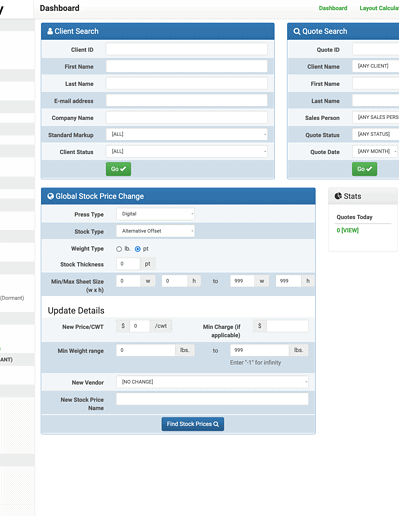Click the Quotes Today label in Stats
399x516 pixels.
click(x=354, y=217)
